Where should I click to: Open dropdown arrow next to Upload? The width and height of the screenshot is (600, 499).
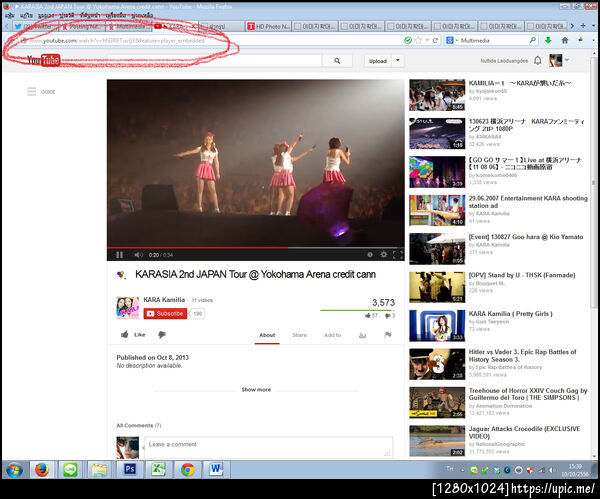pyautogui.click(x=398, y=61)
